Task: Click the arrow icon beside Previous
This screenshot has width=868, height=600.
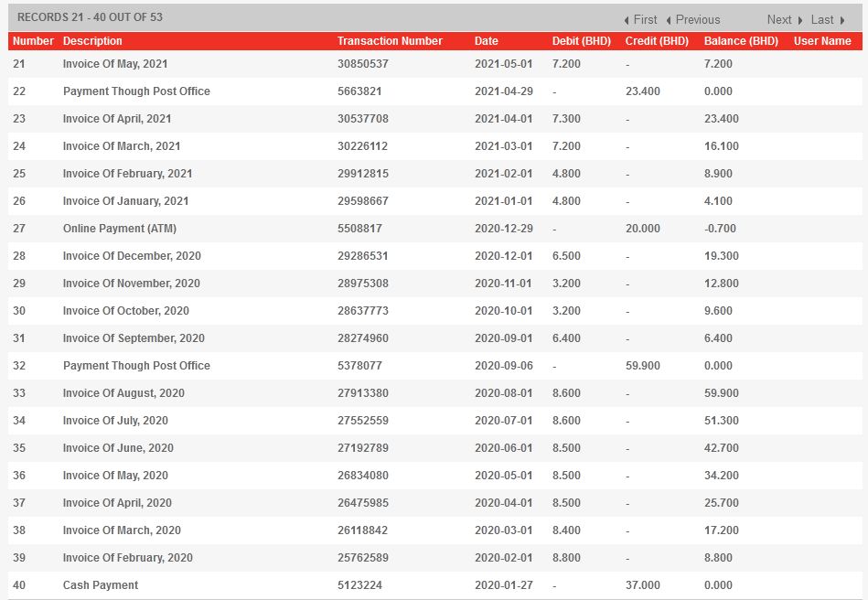Action: (669, 20)
